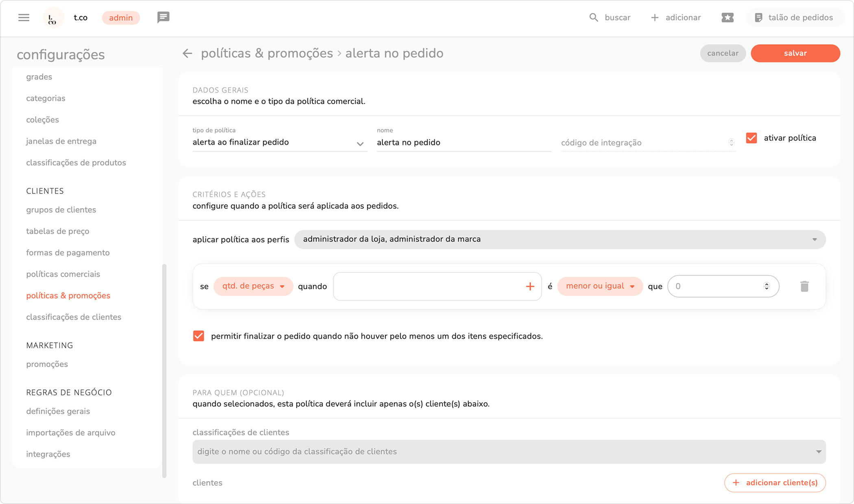The width and height of the screenshot is (854, 504).
Task: Click the quantity value stepper arrows
Action: click(x=767, y=286)
